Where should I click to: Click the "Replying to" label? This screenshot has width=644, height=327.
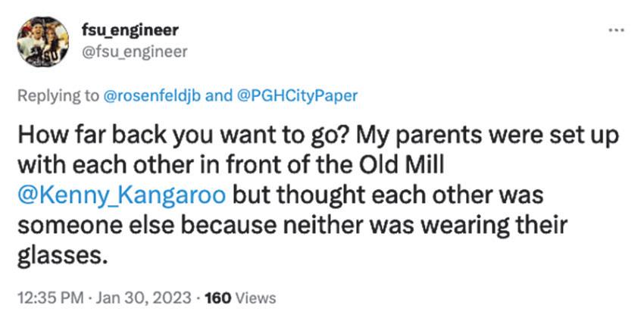pos(57,96)
